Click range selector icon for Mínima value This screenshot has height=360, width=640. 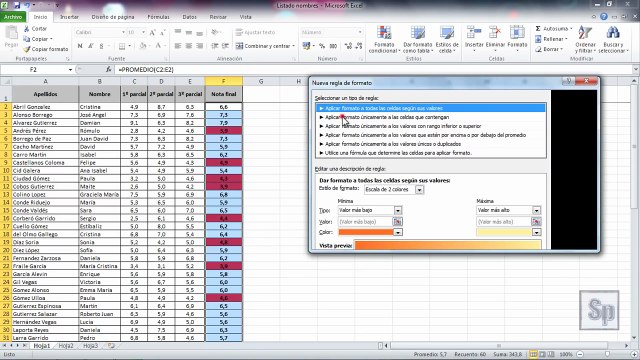pyautogui.click(x=397, y=222)
